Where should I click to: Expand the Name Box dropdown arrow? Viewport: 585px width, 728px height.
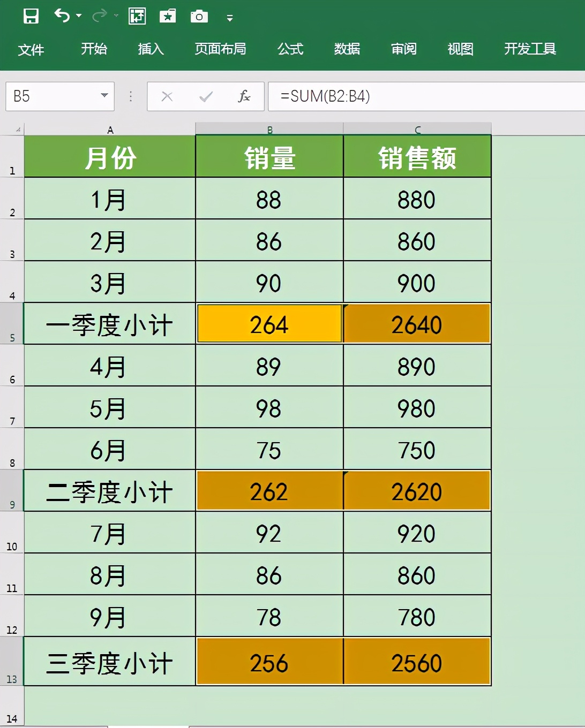click(104, 96)
